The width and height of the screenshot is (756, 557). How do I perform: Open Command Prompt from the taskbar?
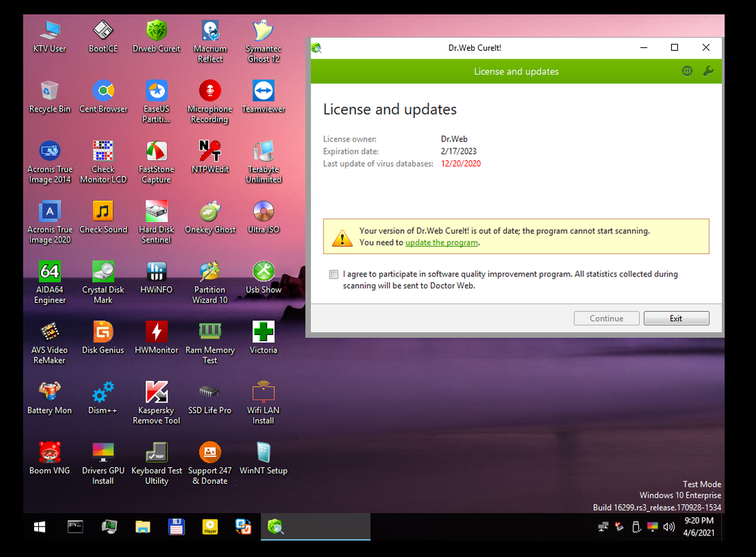[75, 527]
